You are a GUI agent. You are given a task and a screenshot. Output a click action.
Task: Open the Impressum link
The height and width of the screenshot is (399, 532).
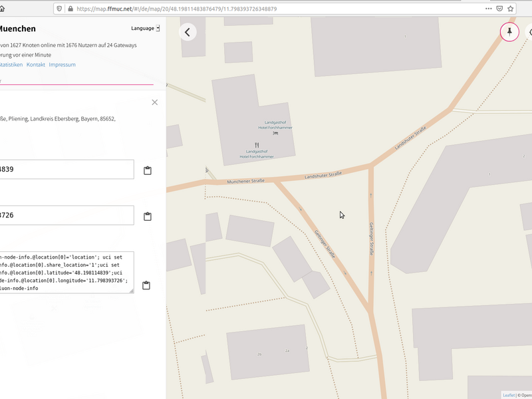coord(62,65)
